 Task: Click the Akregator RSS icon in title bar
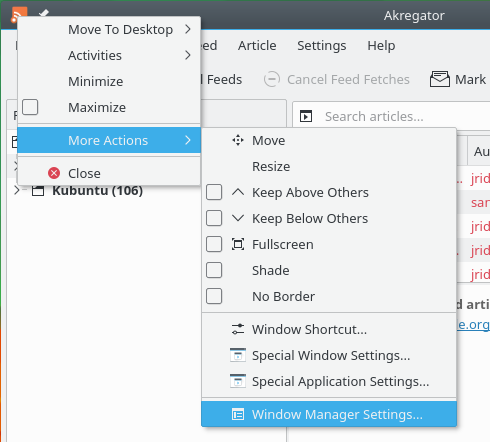19,15
